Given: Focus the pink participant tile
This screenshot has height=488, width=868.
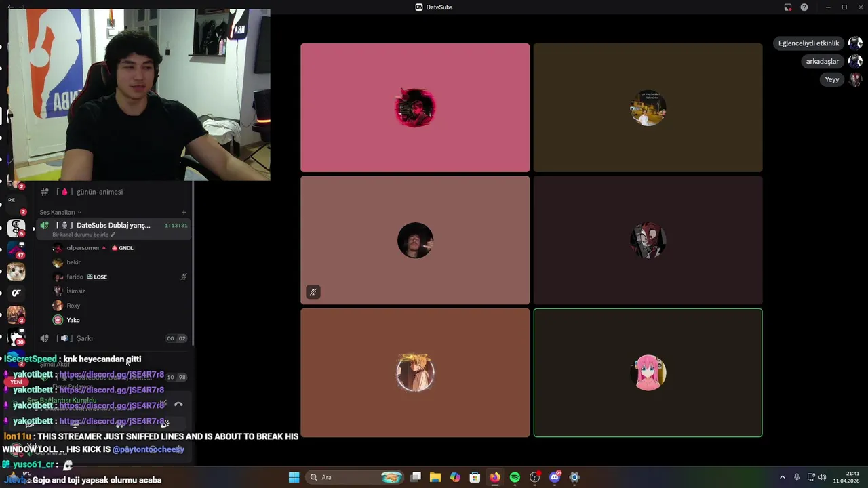Looking at the screenshot, I should 415,108.
